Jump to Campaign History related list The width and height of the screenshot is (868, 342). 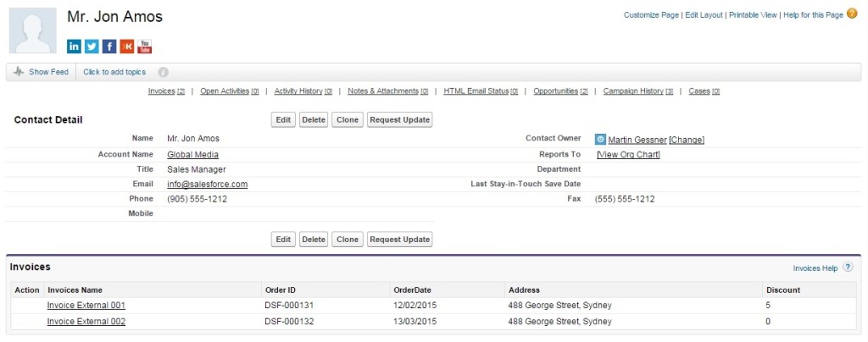tap(633, 91)
